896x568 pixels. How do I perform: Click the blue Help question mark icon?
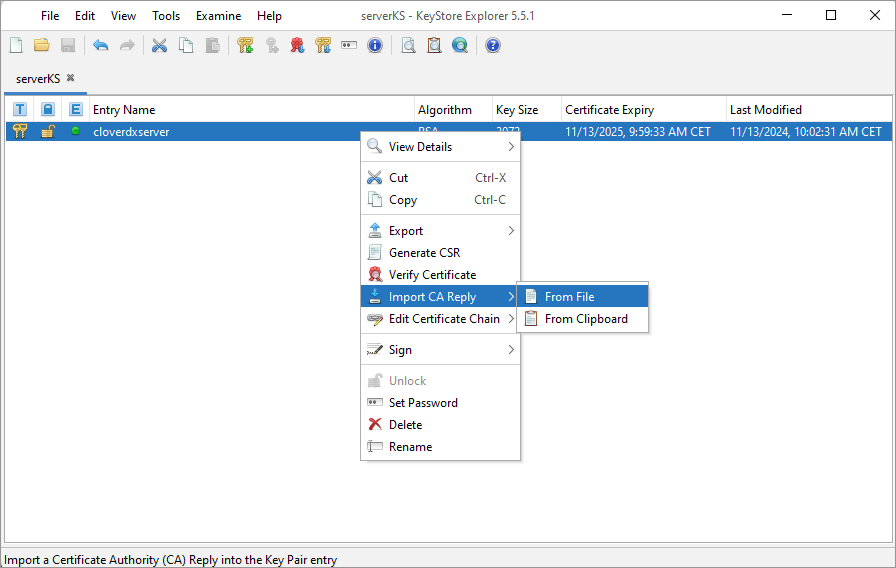492,45
